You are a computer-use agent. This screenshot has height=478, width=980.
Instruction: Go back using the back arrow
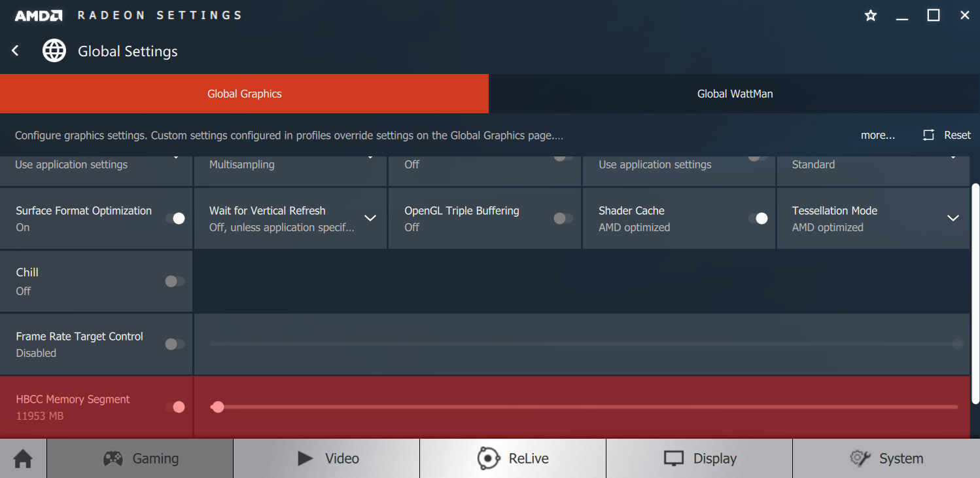[x=16, y=51]
